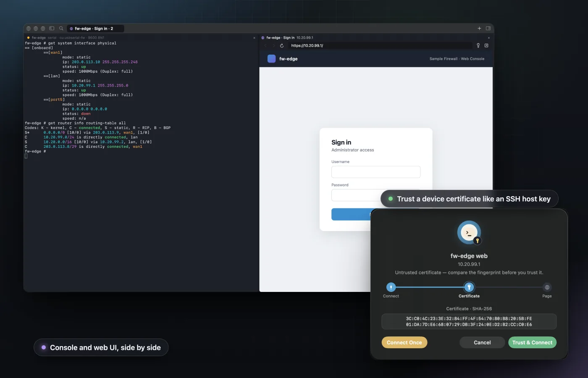Toggle the left sidebar icon in title bar
The width and height of the screenshot is (588, 378).
coord(52,29)
